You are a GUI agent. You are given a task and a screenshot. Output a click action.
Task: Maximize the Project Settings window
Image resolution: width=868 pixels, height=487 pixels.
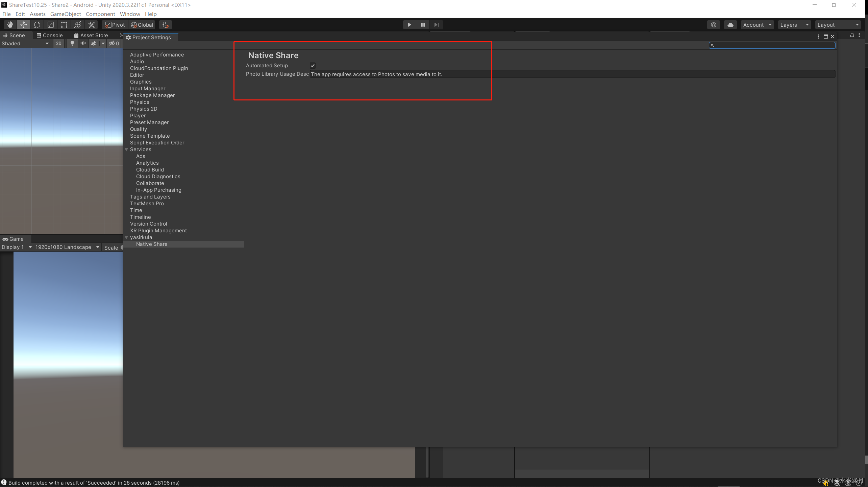coord(825,37)
